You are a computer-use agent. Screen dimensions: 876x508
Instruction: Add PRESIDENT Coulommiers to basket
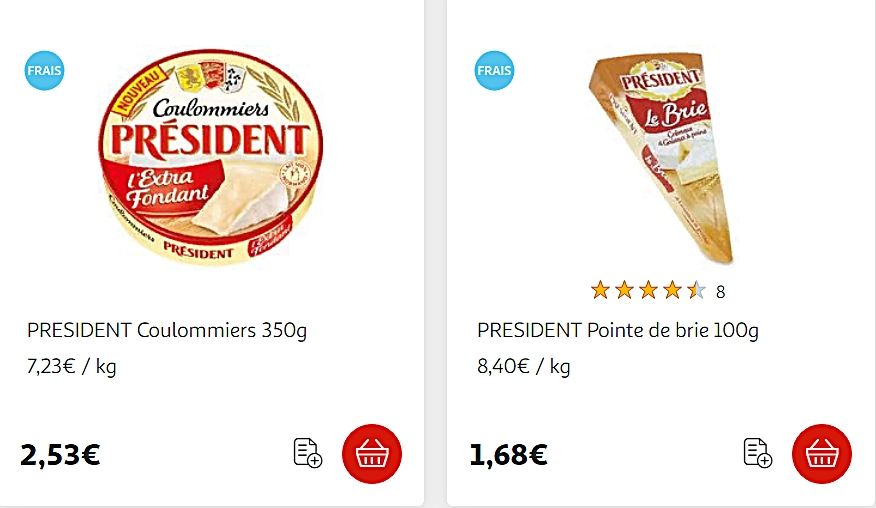372,454
